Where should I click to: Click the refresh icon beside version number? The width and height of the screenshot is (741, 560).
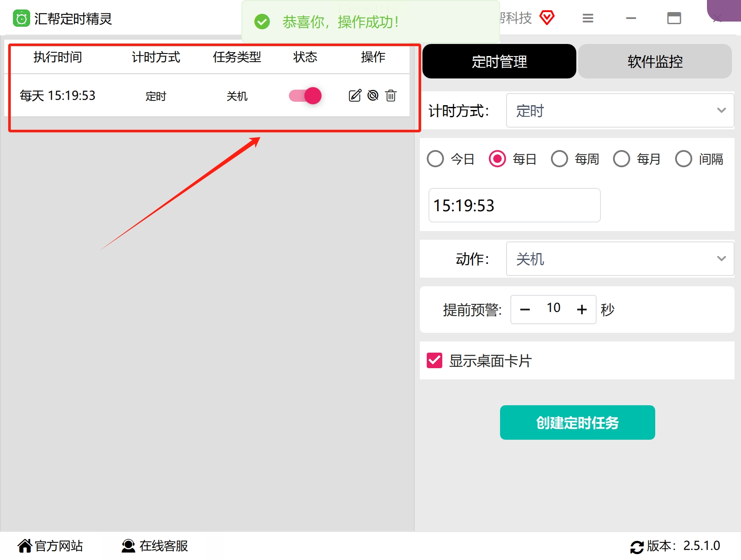(x=637, y=547)
